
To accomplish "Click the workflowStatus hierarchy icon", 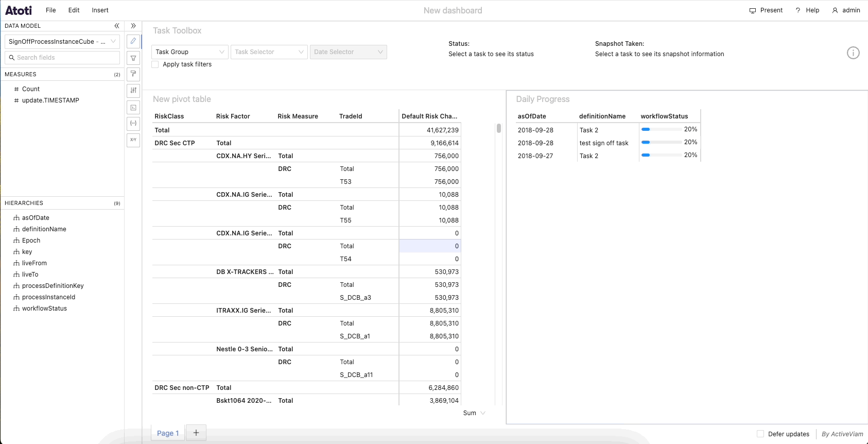I will point(16,309).
